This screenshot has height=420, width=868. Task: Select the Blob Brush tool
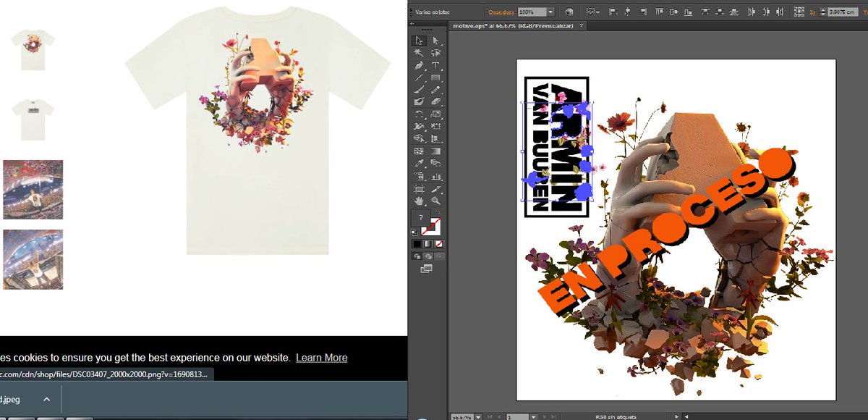[x=420, y=102]
